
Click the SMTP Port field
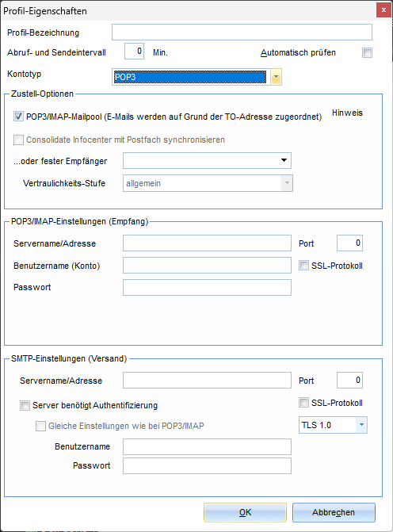click(x=349, y=380)
